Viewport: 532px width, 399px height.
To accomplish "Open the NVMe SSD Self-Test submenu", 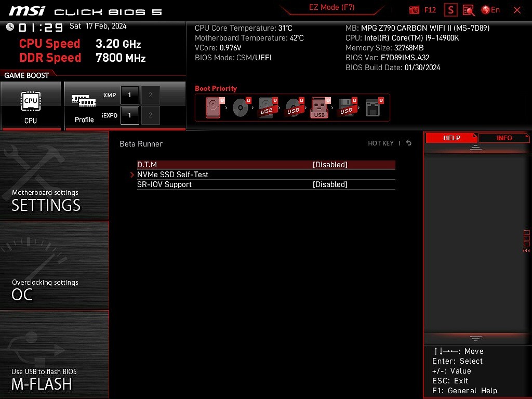I will pyautogui.click(x=266, y=175).
